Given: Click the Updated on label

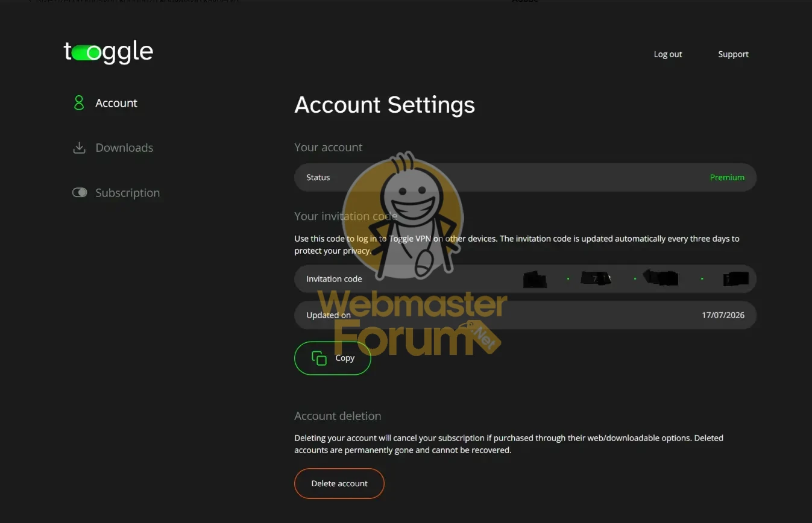Looking at the screenshot, I should tap(329, 315).
